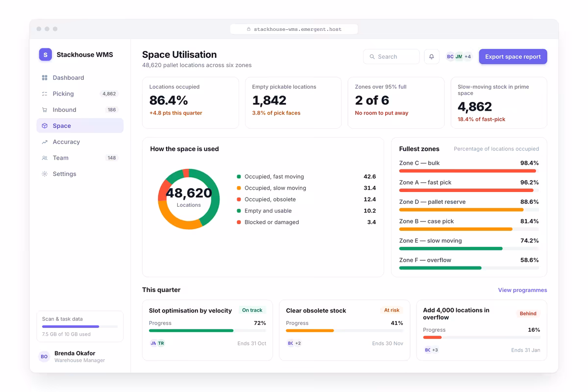Open notifications with the bell icon
The height and width of the screenshot is (392, 588).
point(432,57)
